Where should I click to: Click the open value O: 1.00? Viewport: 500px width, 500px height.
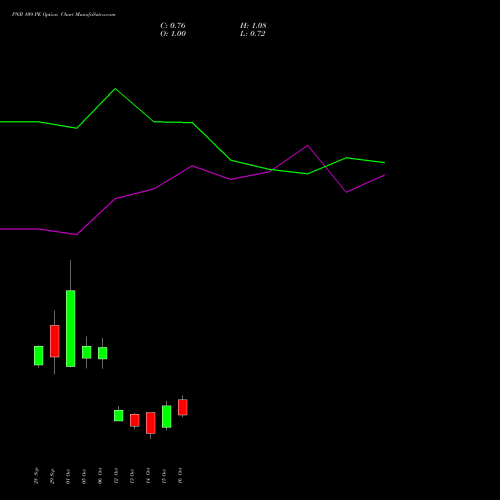[173, 34]
